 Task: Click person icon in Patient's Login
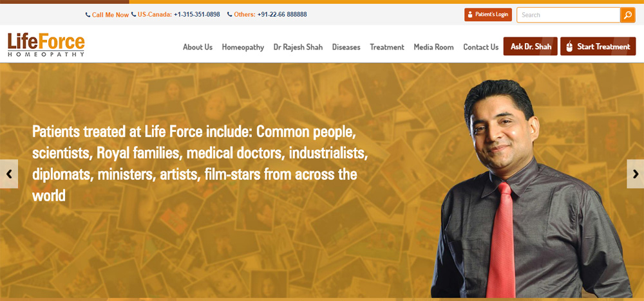470,15
